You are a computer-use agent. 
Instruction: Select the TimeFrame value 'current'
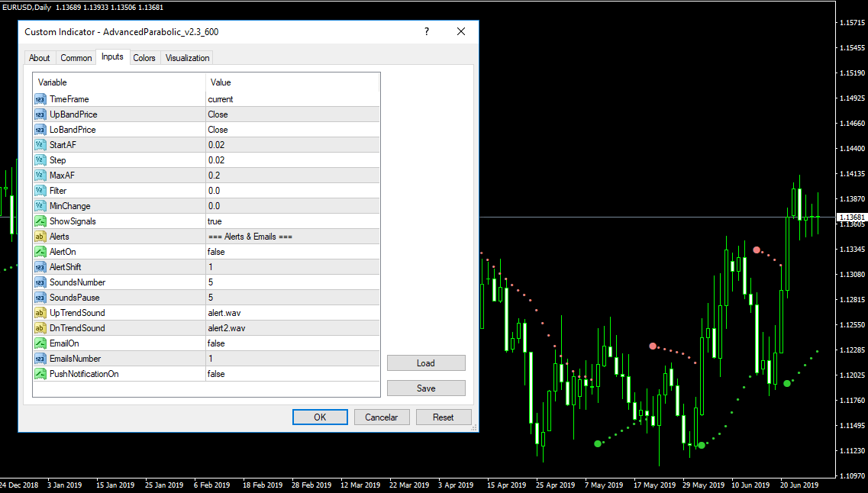(x=221, y=99)
